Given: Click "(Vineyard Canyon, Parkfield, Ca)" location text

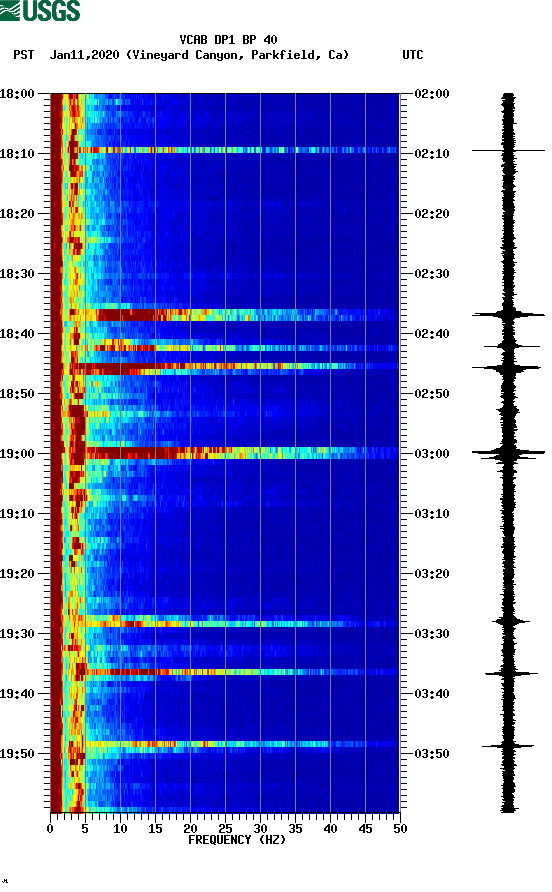Looking at the screenshot, I should pos(237,55).
